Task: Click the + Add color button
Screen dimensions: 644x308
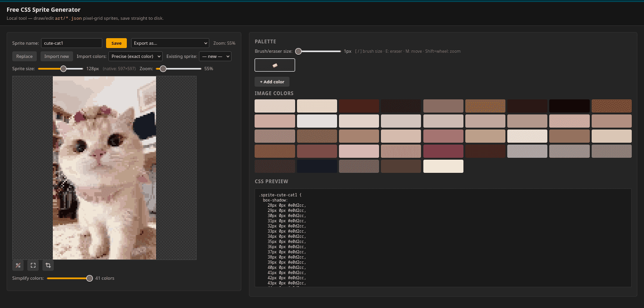Action: (x=272, y=82)
